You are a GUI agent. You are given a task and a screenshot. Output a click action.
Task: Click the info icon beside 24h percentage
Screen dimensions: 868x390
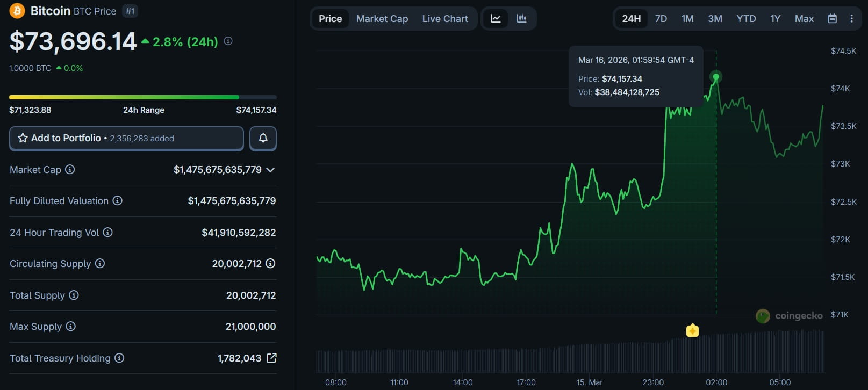(228, 41)
